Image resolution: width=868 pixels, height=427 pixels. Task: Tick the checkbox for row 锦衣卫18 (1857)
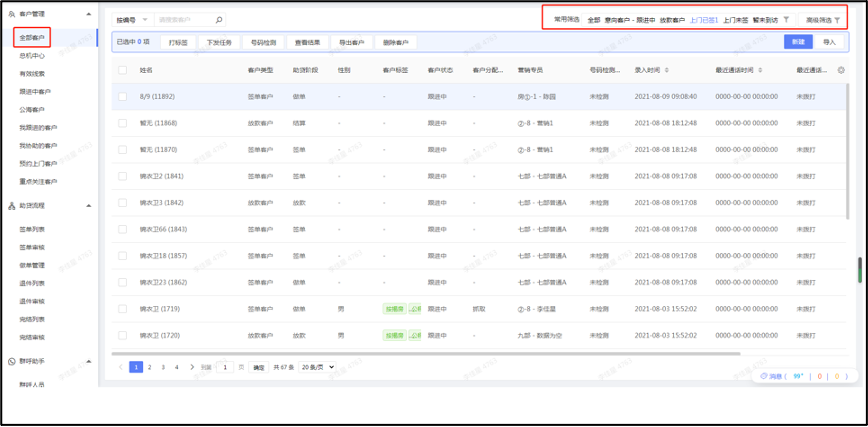(122, 256)
